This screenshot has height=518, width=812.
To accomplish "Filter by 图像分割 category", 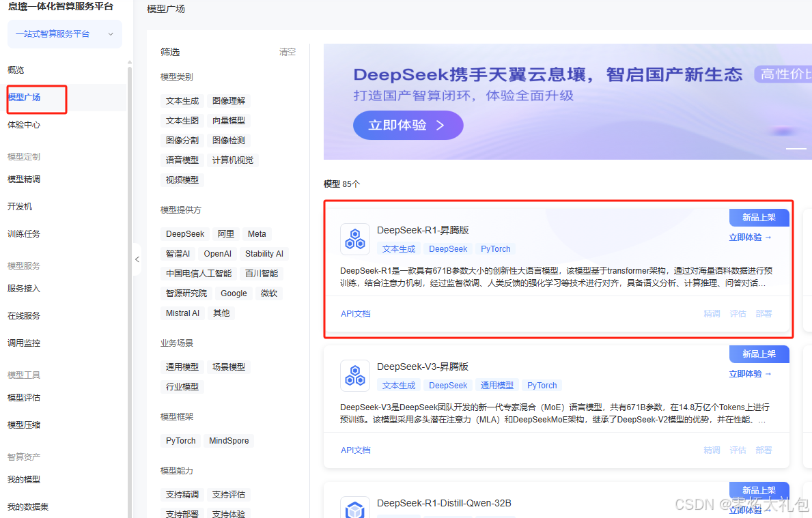I will tap(182, 140).
